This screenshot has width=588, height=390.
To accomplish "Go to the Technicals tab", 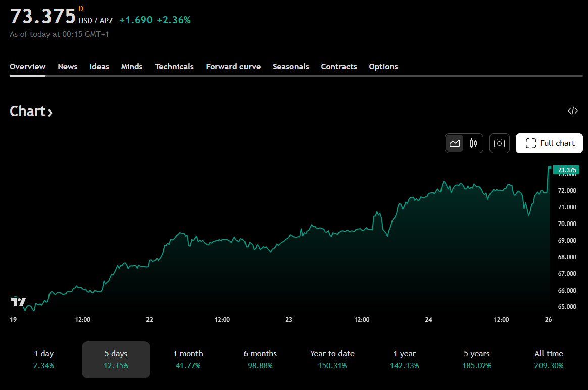I will point(174,67).
